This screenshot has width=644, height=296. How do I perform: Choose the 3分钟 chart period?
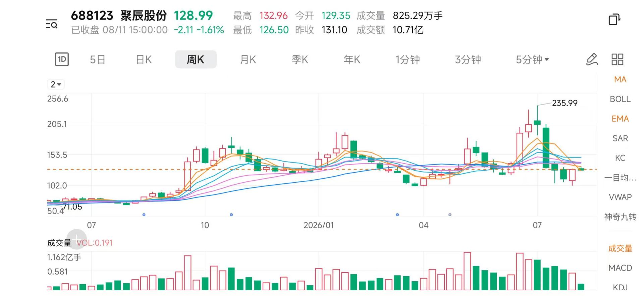click(468, 60)
